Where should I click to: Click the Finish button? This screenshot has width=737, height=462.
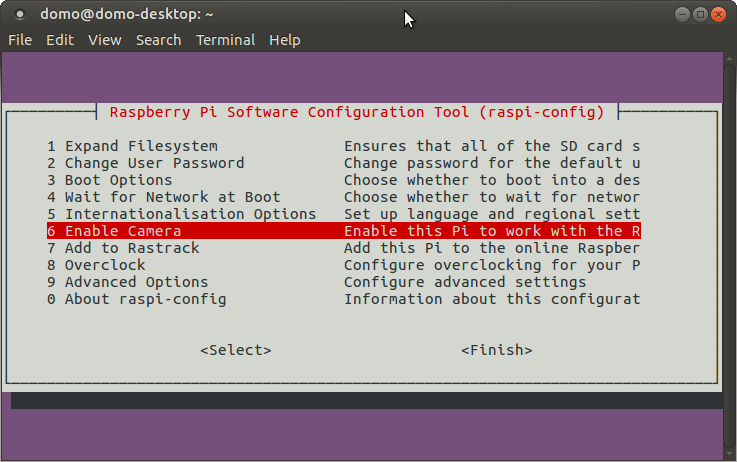(x=496, y=350)
